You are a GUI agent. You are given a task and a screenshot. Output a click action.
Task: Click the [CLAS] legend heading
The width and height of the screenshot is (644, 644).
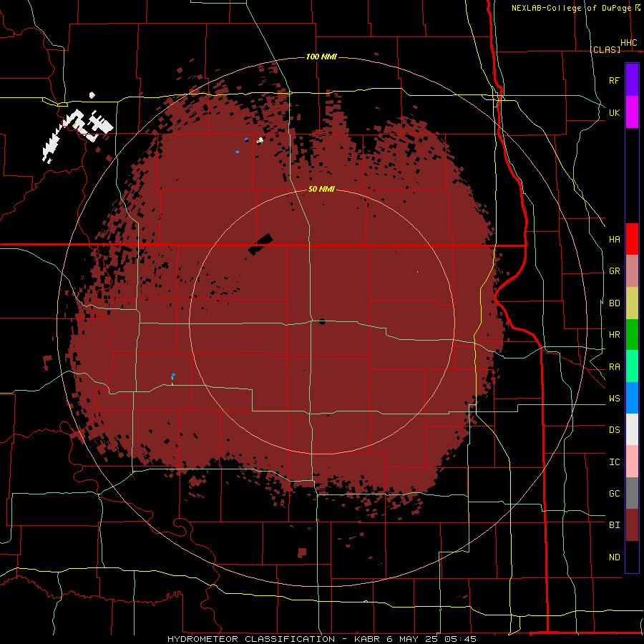(605, 49)
